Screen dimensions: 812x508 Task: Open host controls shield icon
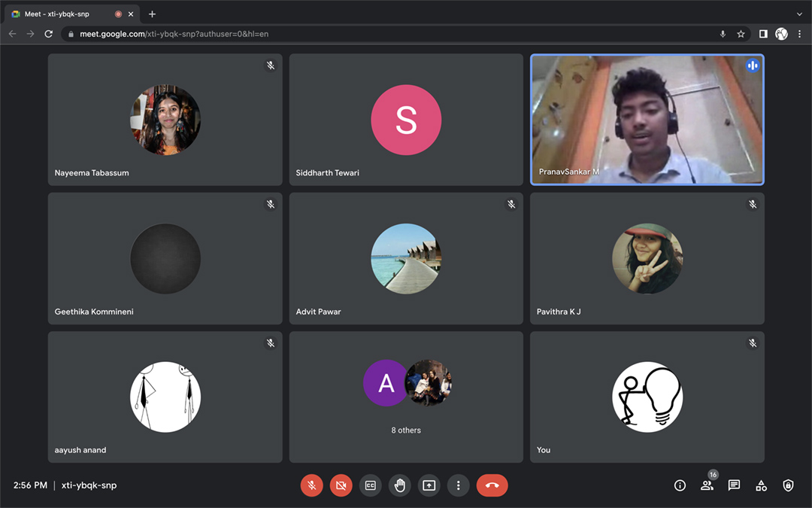(x=788, y=485)
